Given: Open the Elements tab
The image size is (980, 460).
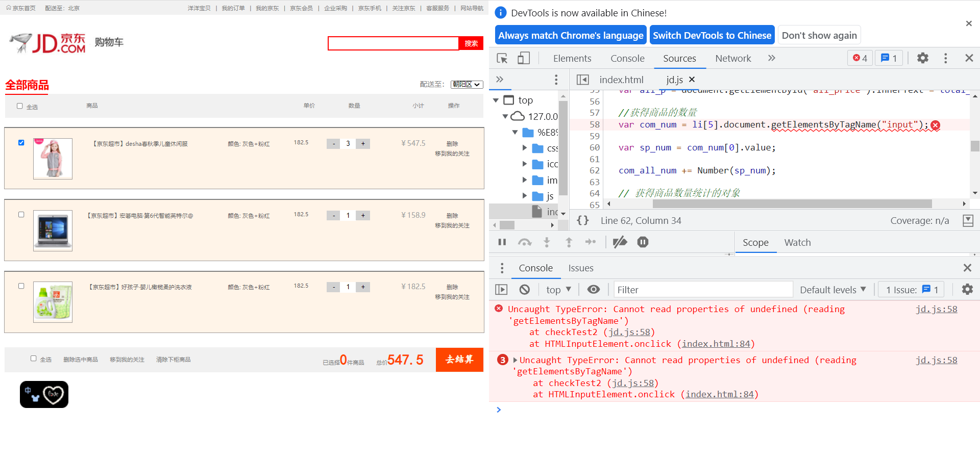Looking at the screenshot, I should 572,58.
